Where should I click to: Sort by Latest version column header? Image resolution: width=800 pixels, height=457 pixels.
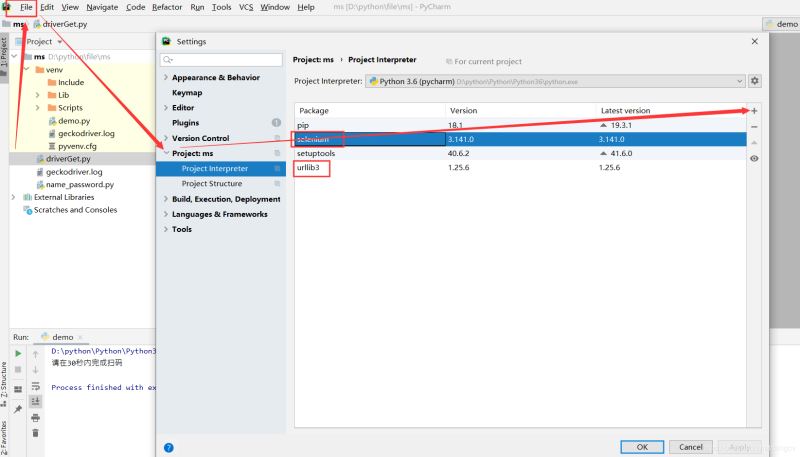(671, 111)
